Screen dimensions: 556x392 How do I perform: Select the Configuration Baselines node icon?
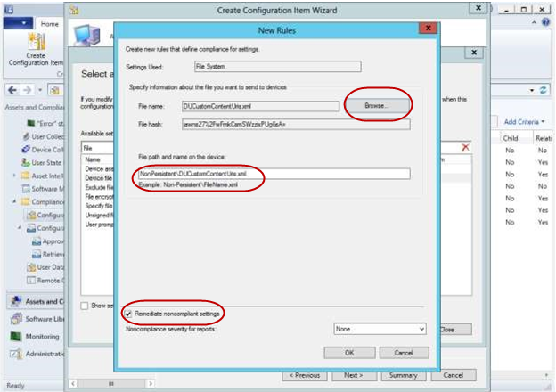[x=31, y=228]
